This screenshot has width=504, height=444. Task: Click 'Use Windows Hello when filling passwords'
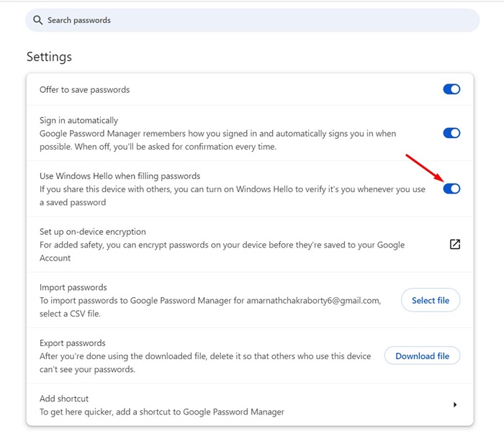pyautogui.click(x=120, y=176)
